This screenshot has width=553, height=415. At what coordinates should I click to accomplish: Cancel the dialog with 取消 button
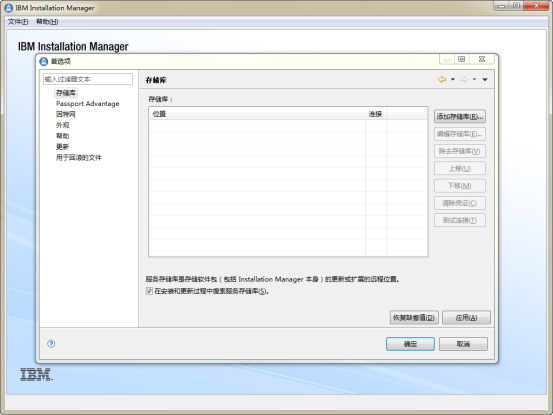pos(463,344)
